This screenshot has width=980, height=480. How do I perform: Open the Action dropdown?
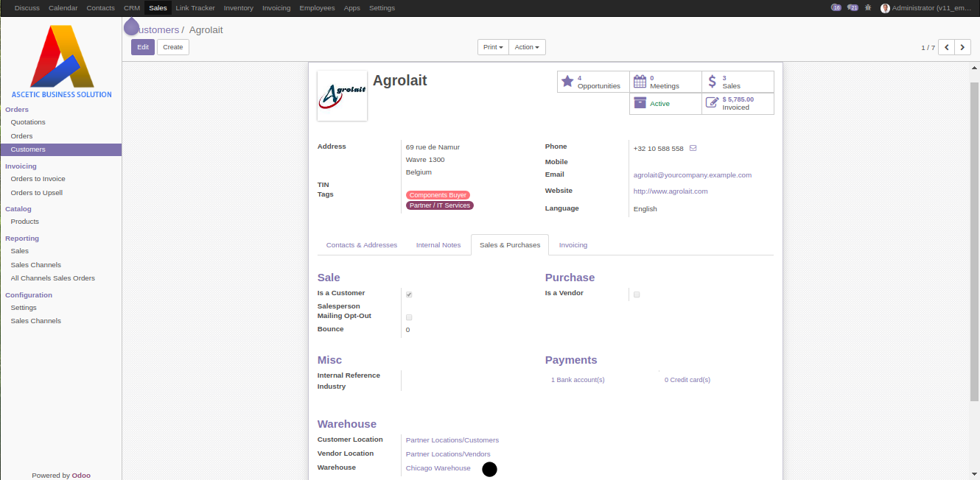click(527, 47)
